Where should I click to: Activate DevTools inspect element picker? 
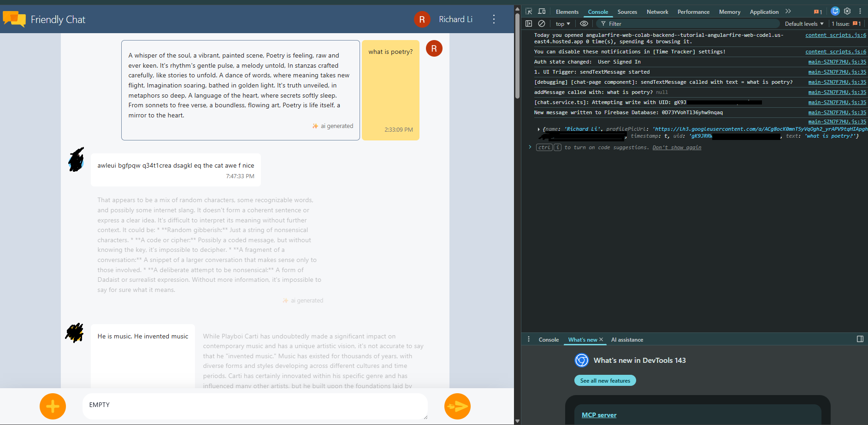click(x=529, y=12)
